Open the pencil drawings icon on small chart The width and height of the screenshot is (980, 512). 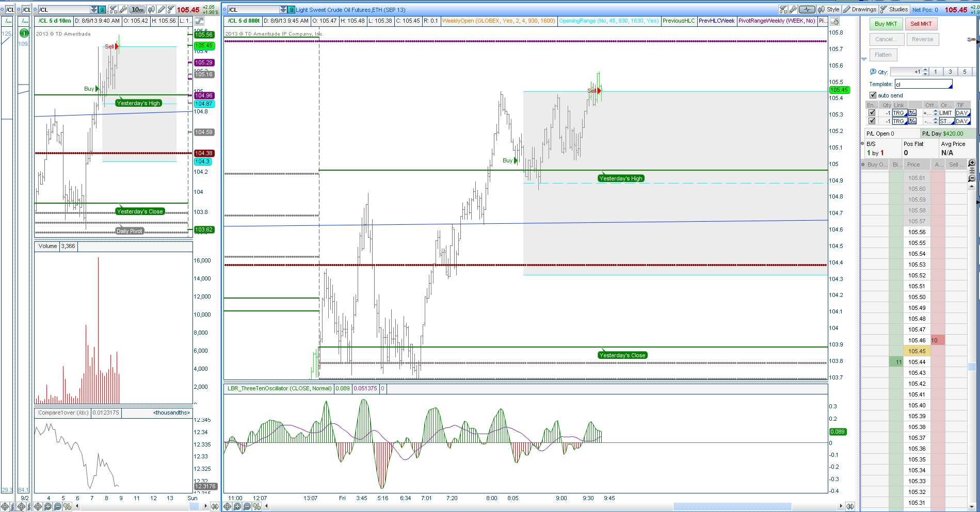click(x=162, y=10)
